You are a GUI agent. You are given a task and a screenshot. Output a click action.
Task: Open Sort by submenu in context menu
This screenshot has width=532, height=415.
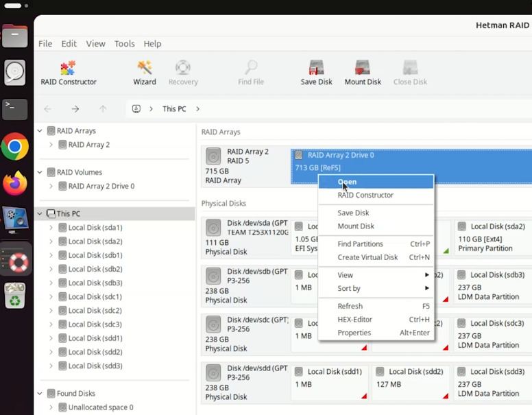[x=376, y=288]
